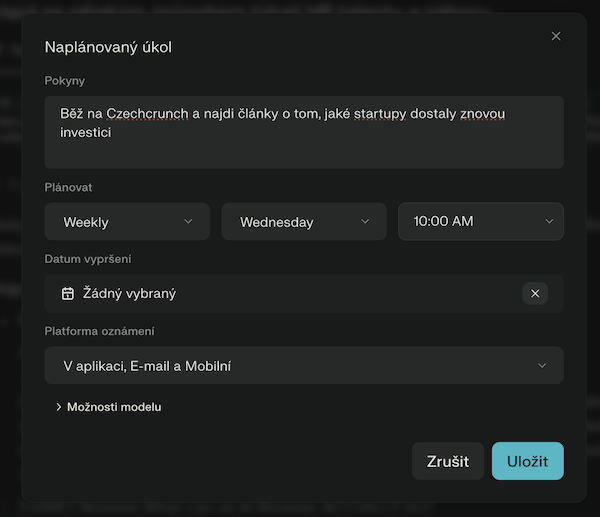The height and width of the screenshot is (517, 600).
Task: Close the Naplánovaný úkol dialog
Action: tap(556, 36)
